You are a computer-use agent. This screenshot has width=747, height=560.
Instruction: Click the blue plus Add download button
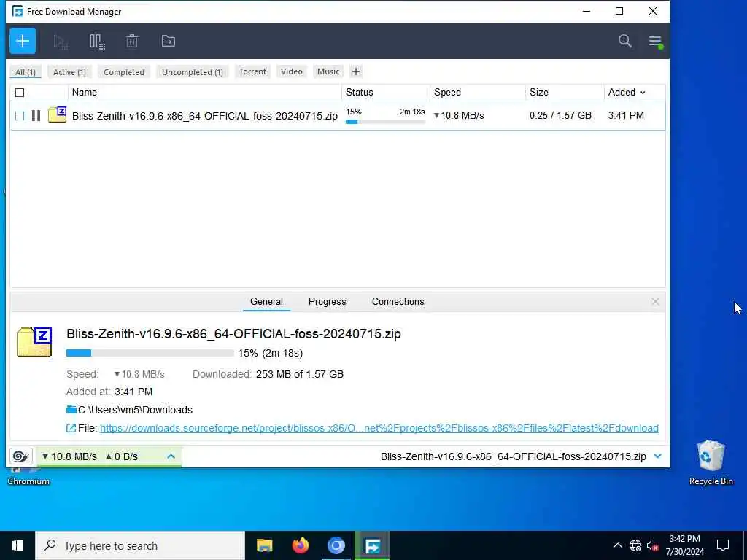pyautogui.click(x=23, y=41)
